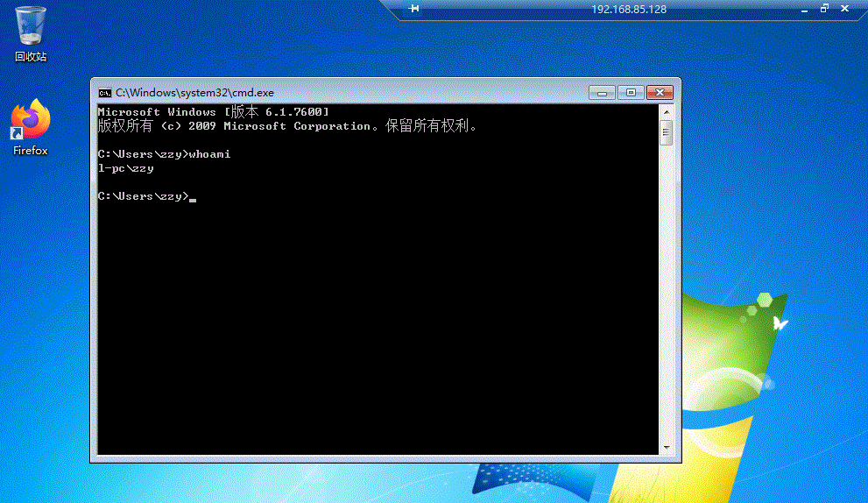This screenshot has height=503, width=868.
Task: Click the l-pc\zzy output line
Action: point(125,168)
